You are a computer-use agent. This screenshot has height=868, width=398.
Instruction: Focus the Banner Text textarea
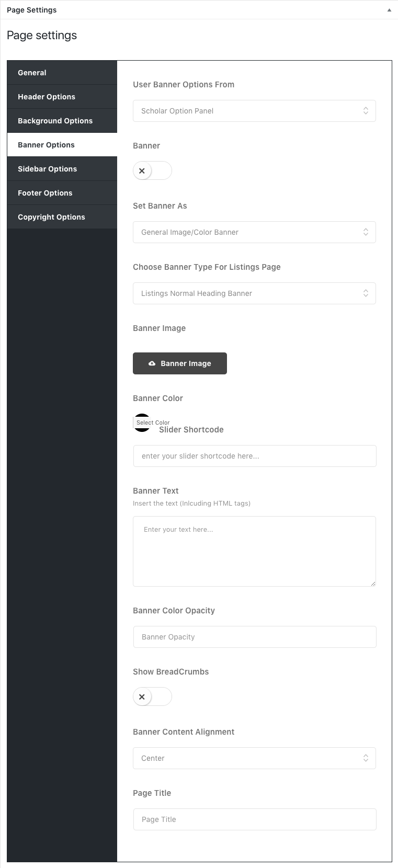click(254, 551)
